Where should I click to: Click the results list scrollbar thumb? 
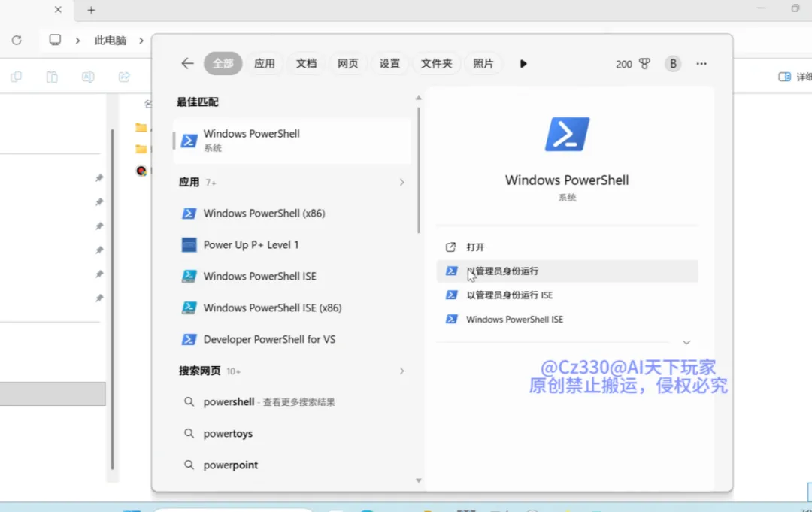pyautogui.click(x=419, y=170)
